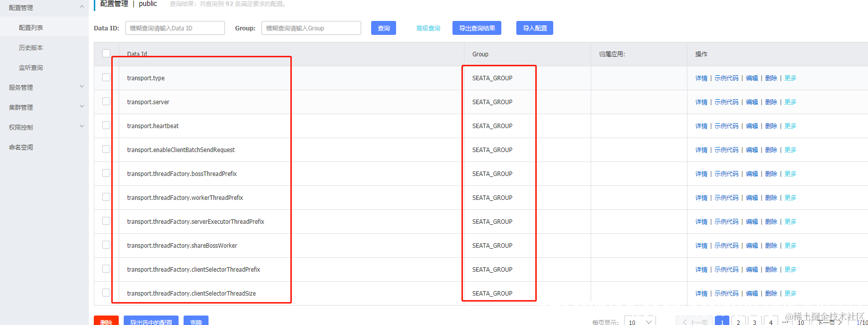
Task: Check the transport.threadFactory.workerThreadPrefix row box
Action: 106,197
